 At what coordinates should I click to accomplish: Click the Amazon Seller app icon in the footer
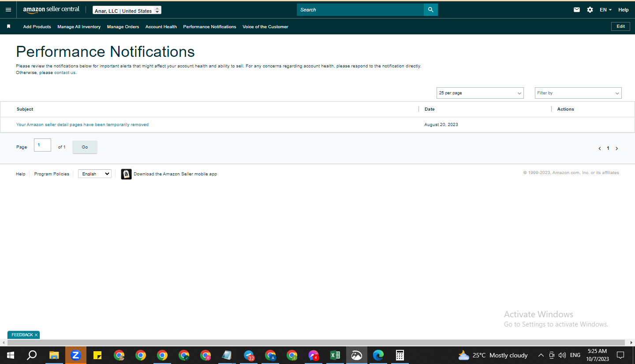[127, 174]
